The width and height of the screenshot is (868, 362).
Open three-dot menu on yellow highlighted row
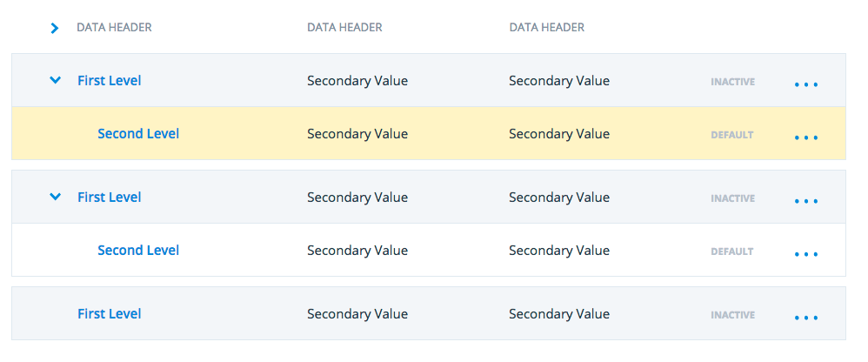click(x=806, y=137)
